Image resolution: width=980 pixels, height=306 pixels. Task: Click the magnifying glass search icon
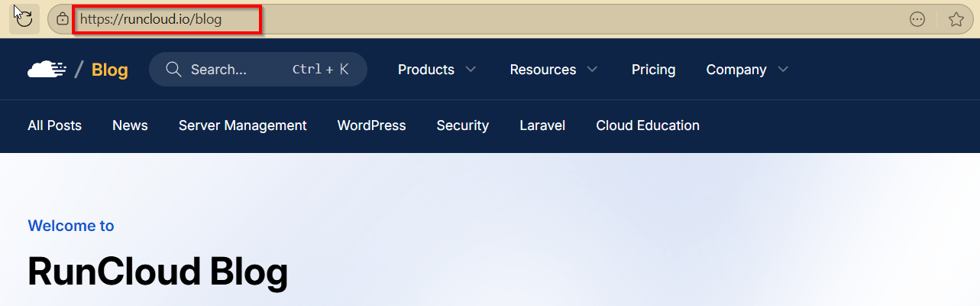(173, 70)
